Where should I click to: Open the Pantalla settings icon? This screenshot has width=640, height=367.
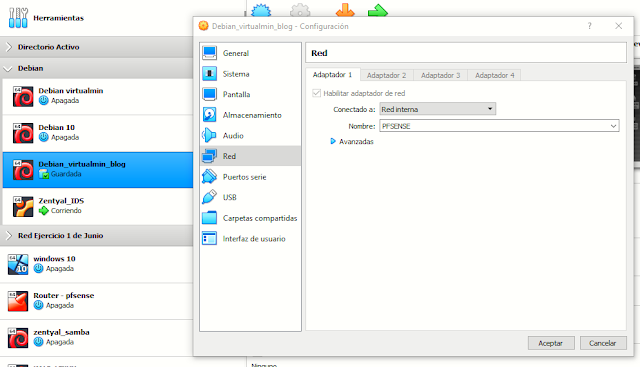point(209,94)
